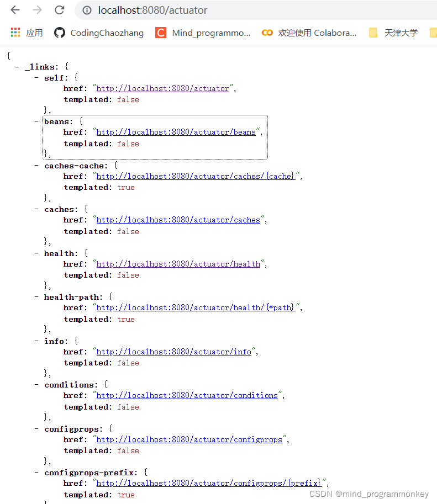Image resolution: width=437 pixels, height=504 pixels.
Task: Collapse the conditions JSON node
Action: pyautogui.click(x=36, y=385)
